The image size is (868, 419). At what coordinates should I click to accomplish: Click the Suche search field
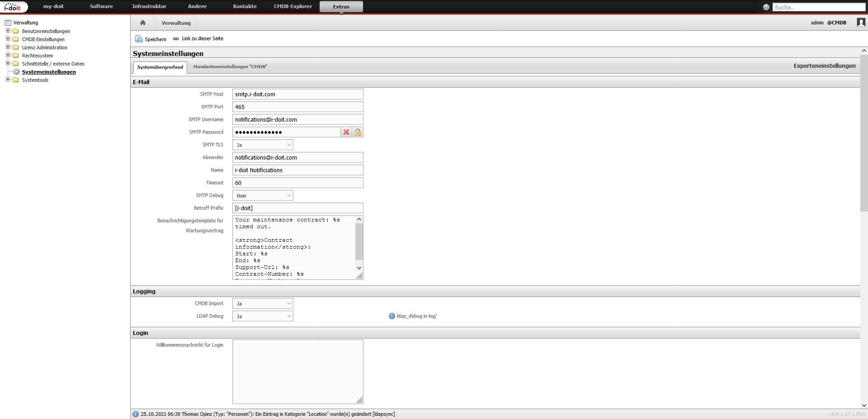tap(819, 7)
